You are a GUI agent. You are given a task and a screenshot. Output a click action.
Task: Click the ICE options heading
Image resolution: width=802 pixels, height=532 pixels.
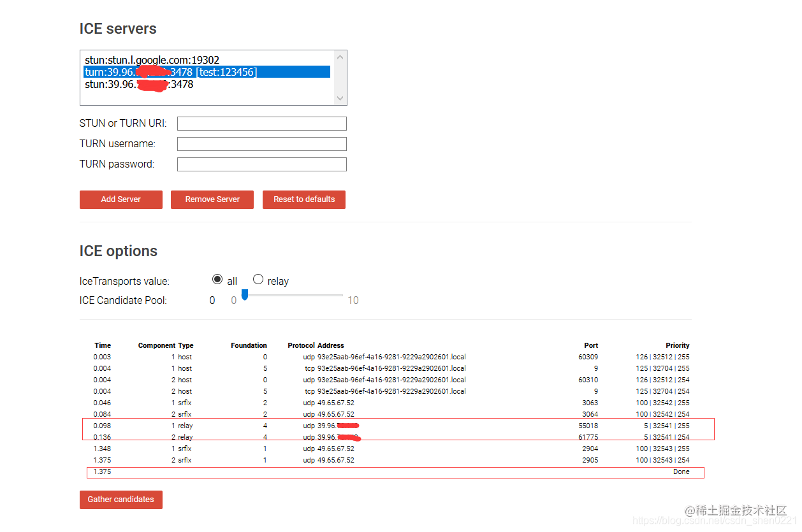119,251
